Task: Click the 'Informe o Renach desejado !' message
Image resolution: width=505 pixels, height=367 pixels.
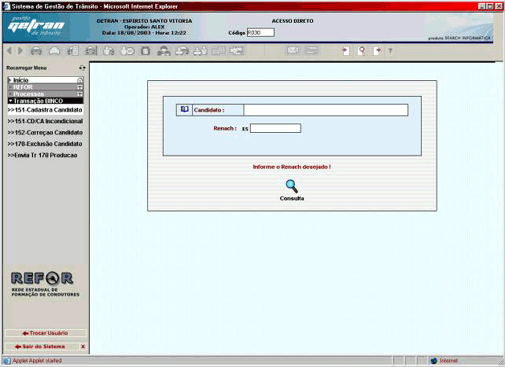Action: click(x=292, y=167)
